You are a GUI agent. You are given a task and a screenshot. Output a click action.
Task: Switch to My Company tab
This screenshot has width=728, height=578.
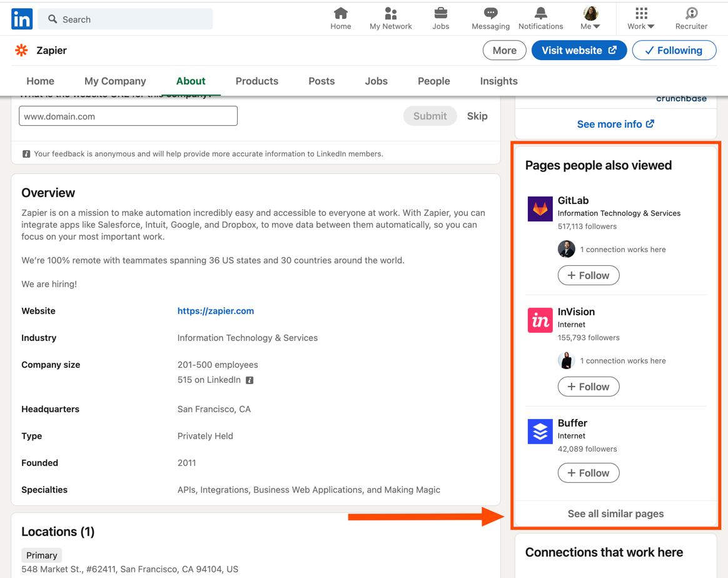coord(115,81)
